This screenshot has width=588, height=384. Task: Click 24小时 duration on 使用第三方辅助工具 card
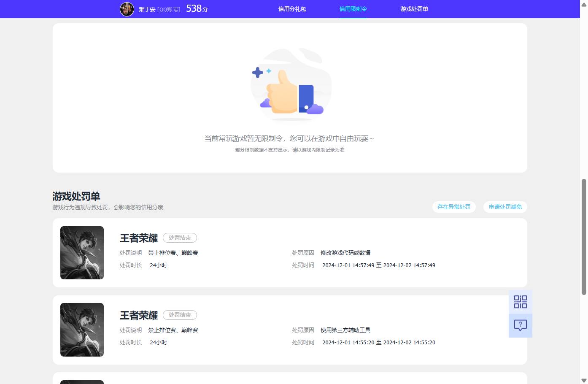click(159, 342)
